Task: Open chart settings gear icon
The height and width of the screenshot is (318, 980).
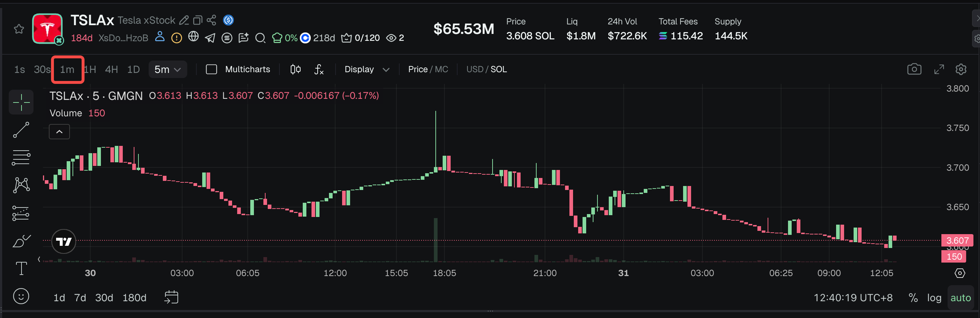Action: tap(961, 69)
